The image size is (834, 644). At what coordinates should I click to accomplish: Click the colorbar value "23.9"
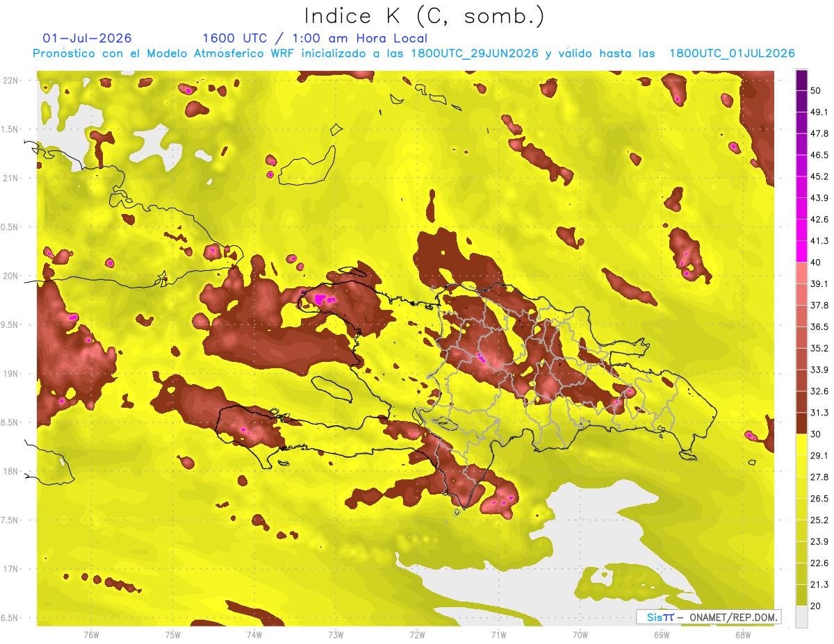coord(819,542)
